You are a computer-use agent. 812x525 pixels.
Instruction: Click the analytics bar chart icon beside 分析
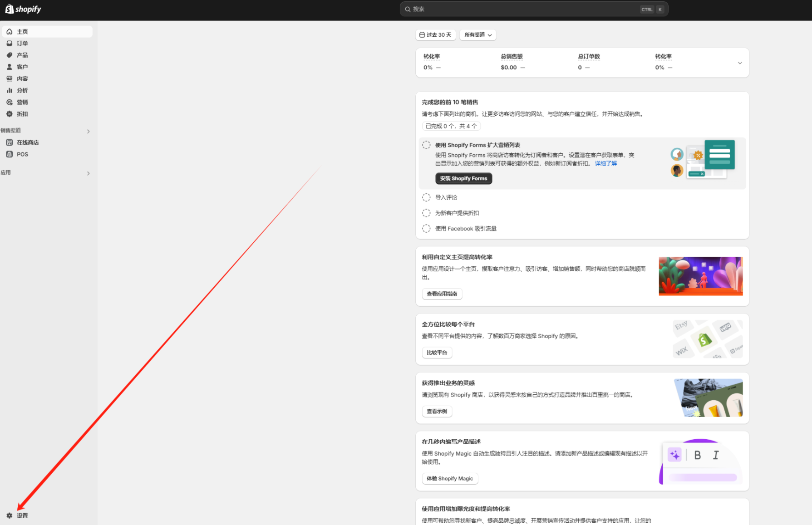(x=9, y=90)
